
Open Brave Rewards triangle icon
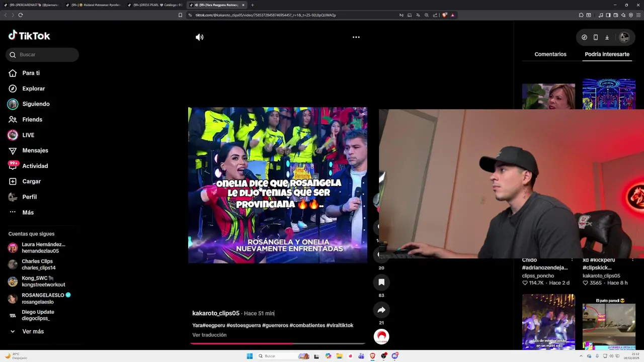point(453,15)
